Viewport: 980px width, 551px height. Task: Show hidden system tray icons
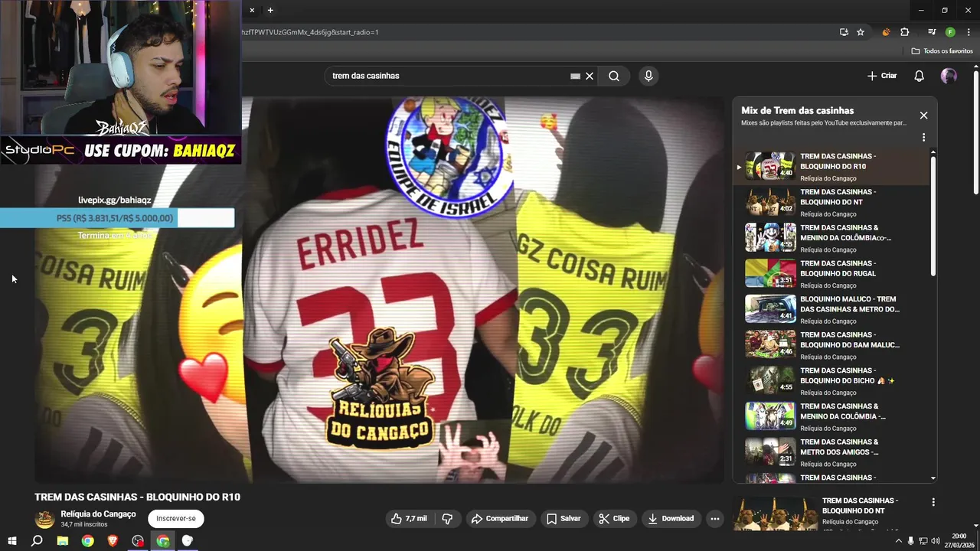tap(899, 541)
